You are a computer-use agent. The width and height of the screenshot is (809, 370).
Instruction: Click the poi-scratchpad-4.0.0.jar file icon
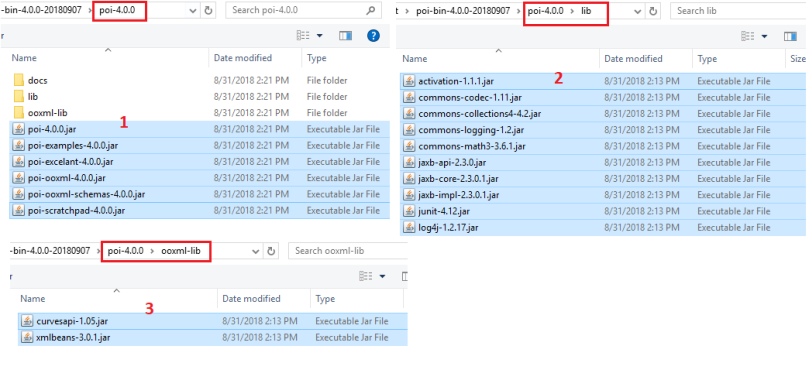click(x=19, y=210)
